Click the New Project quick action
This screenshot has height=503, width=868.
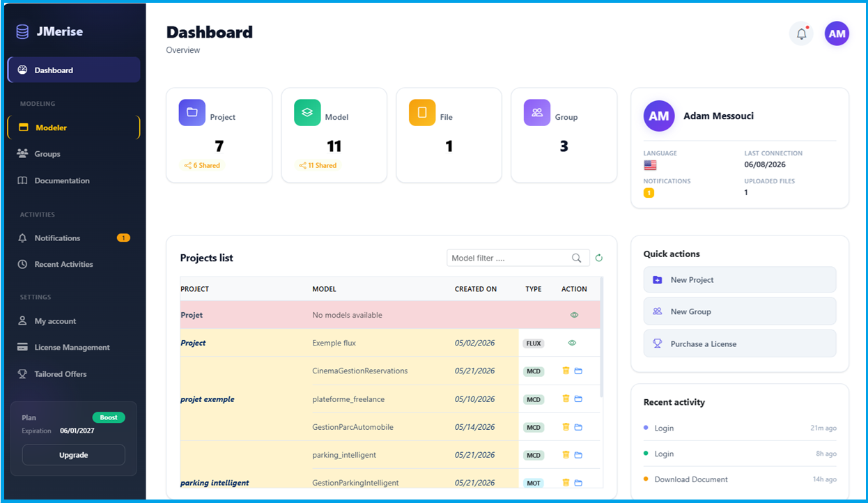[x=740, y=279]
